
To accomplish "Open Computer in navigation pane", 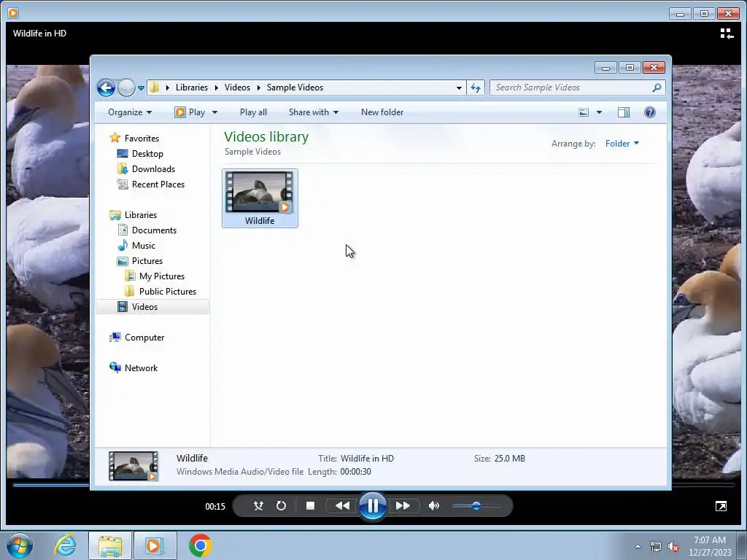I will [144, 338].
